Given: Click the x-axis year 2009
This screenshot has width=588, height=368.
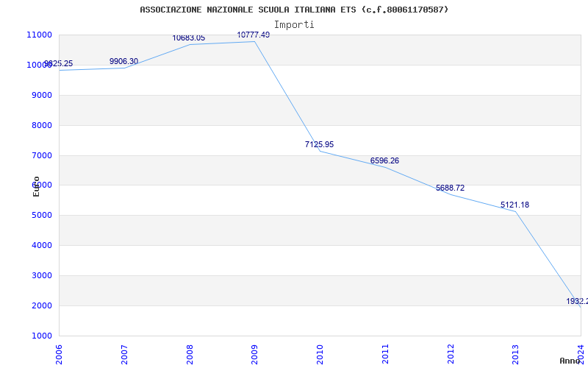Looking at the screenshot, I should point(254,354).
